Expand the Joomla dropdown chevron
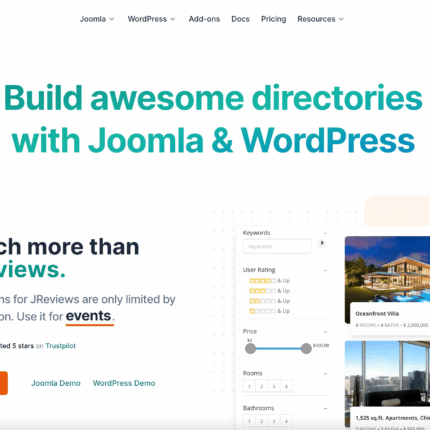 112,19
